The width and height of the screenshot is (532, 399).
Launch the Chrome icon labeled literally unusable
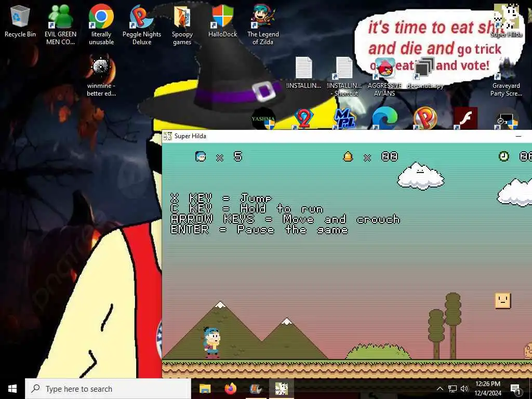coord(101,24)
